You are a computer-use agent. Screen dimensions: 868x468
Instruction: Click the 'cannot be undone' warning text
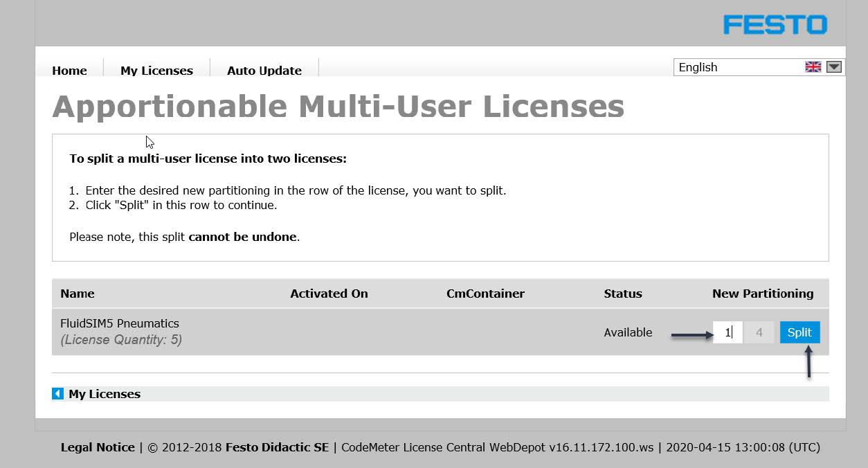243,237
